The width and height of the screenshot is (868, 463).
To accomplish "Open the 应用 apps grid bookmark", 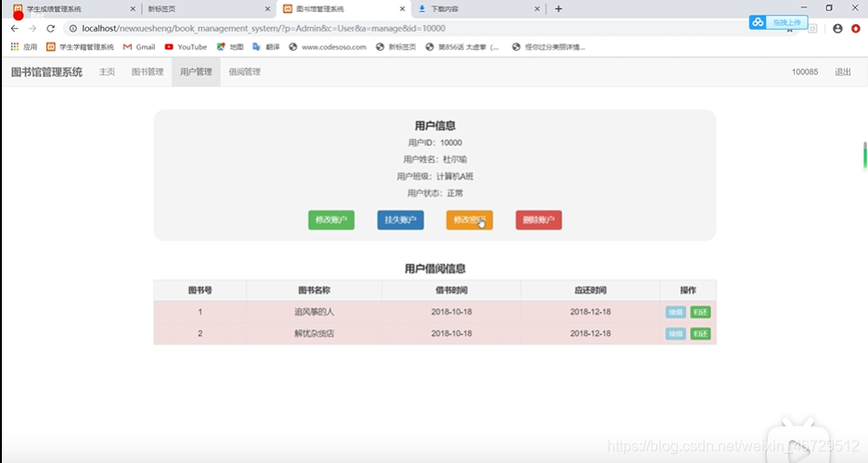I will pos(23,47).
